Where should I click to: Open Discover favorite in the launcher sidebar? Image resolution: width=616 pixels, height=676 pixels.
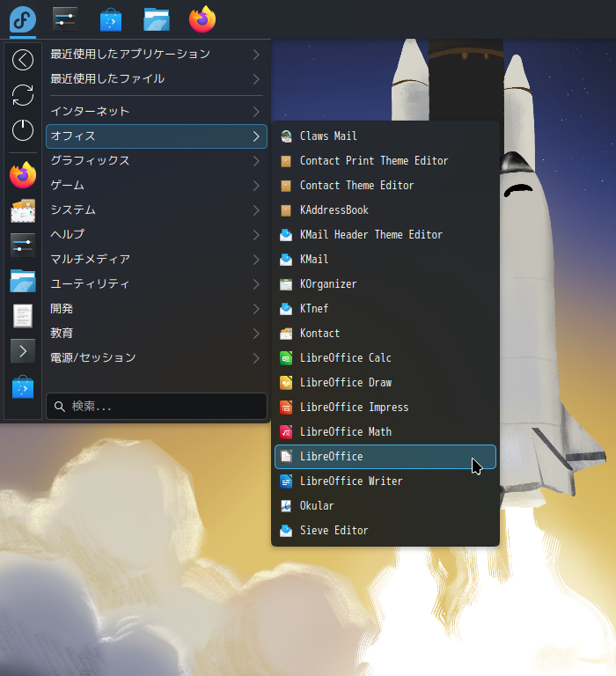(x=23, y=386)
